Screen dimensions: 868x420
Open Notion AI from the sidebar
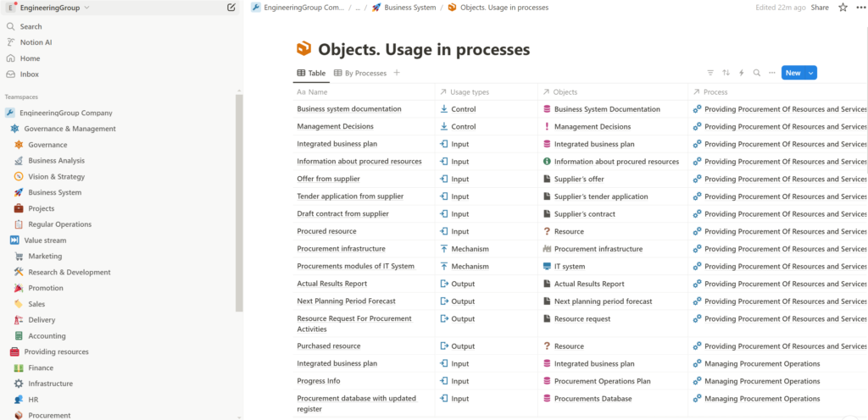[37, 42]
